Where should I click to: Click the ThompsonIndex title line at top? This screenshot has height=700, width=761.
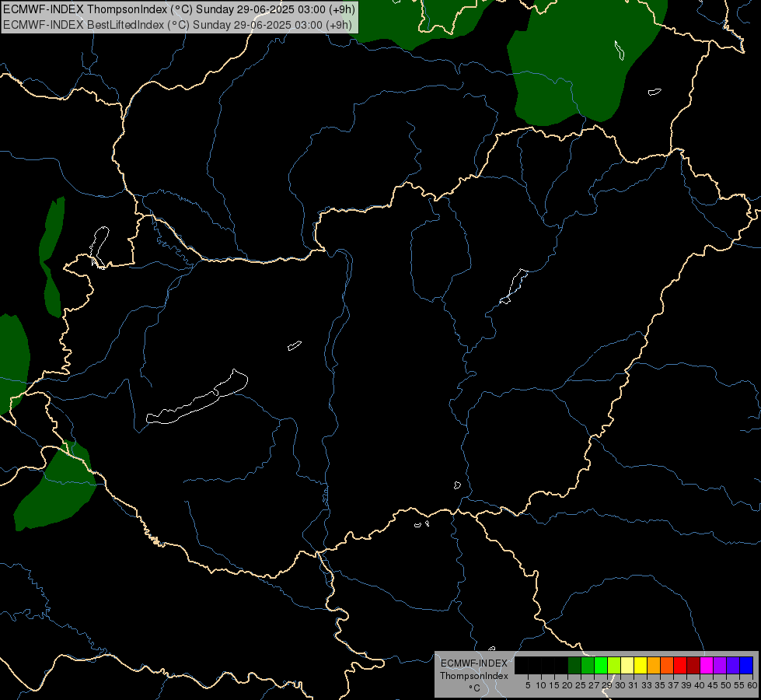point(179,9)
